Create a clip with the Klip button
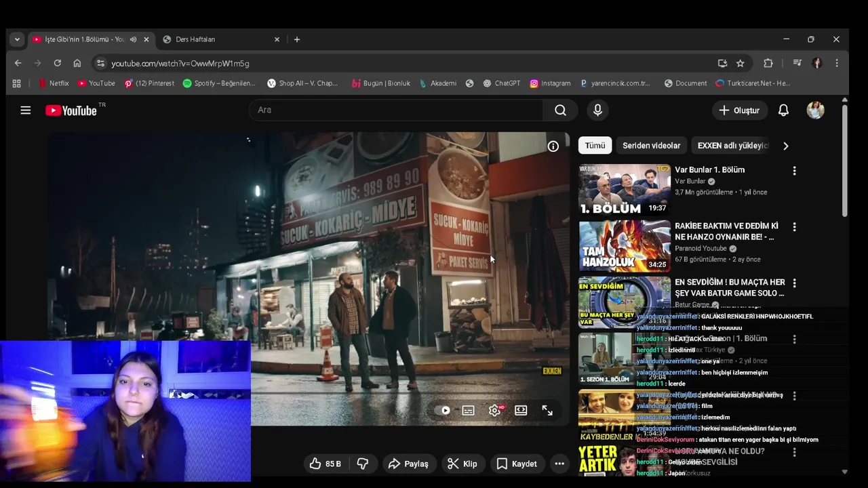The image size is (868, 488). coord(462,464)
